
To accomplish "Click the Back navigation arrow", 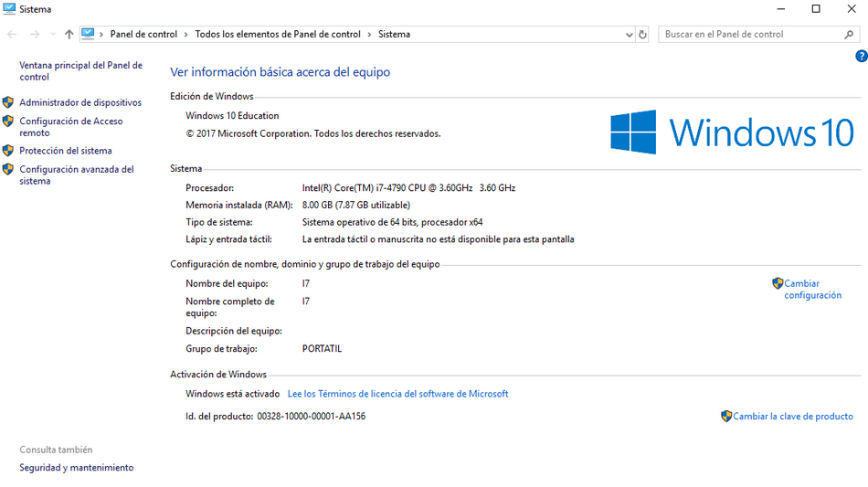I will 12,35.
